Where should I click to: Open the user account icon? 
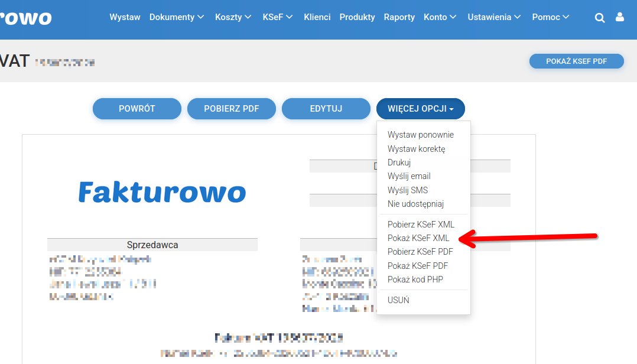pos(619,17)
